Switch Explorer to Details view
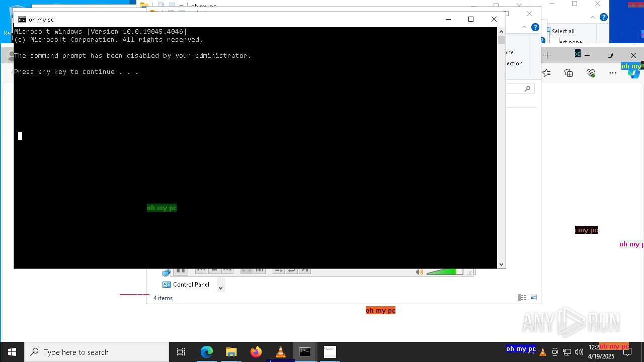The width and height of the screenshot is (644, 362). [522, 298]
